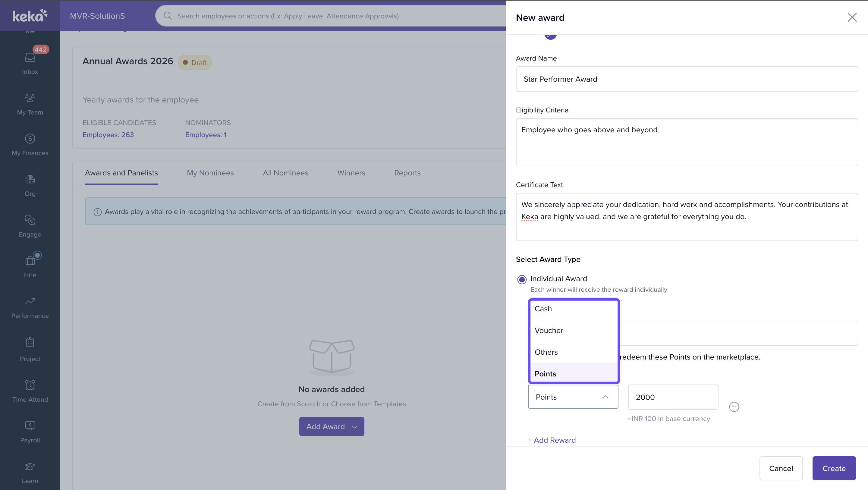The image size is (868, 490).
Task: Select Others in the reward type list
Action: 546,352
